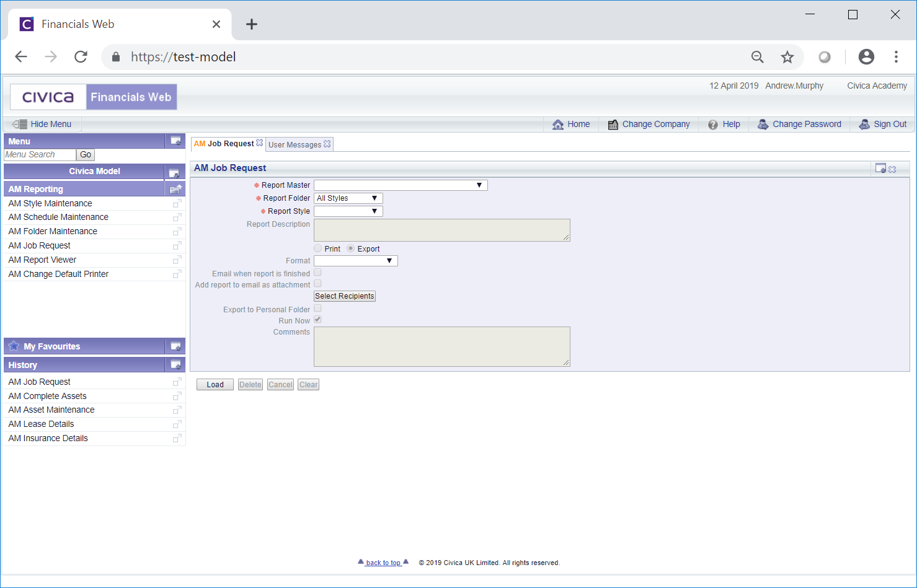This screenshot has height=588, width=917.
Task: Collapse the AM Reporting menu section icon
Action: point(175,190)
